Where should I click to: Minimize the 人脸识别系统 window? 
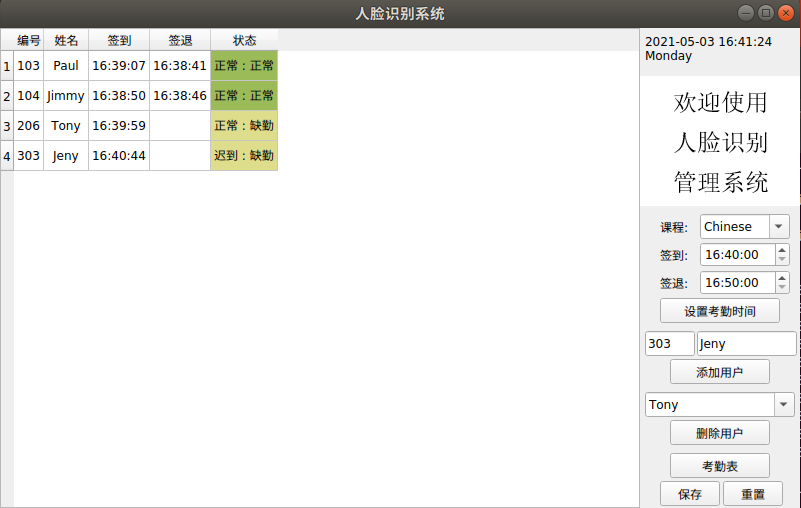[746, 13]
